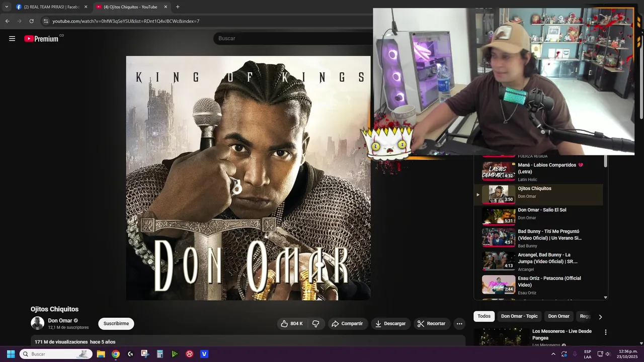Screen dimensions: 644x362
Task: Open more actions three-dot menu under video
Action: click(459, 324)
